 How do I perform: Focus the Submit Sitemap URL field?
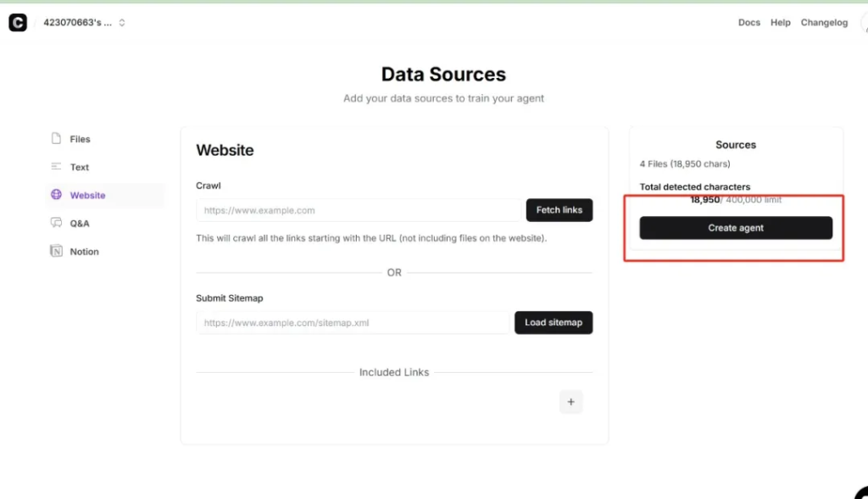click(x=353, y=323)
